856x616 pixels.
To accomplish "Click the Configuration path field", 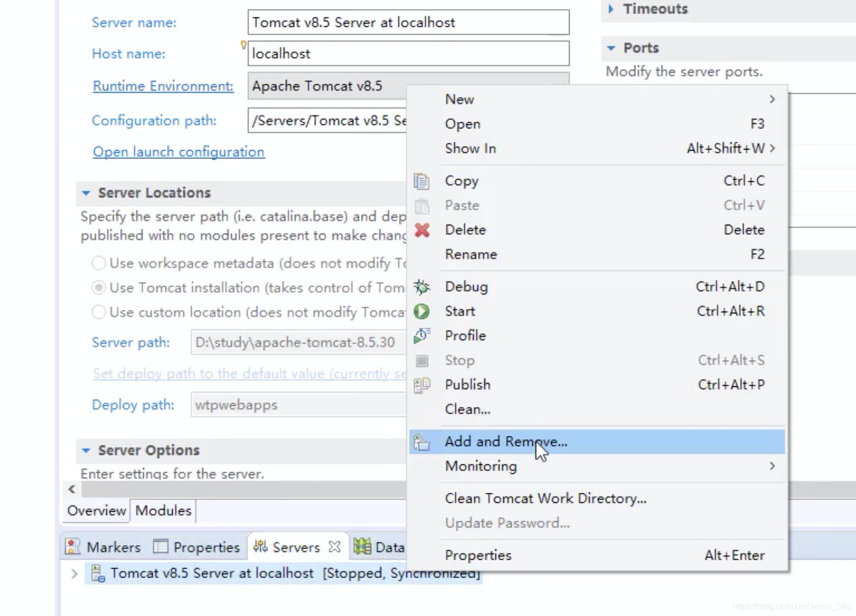I will click(327, 121).
